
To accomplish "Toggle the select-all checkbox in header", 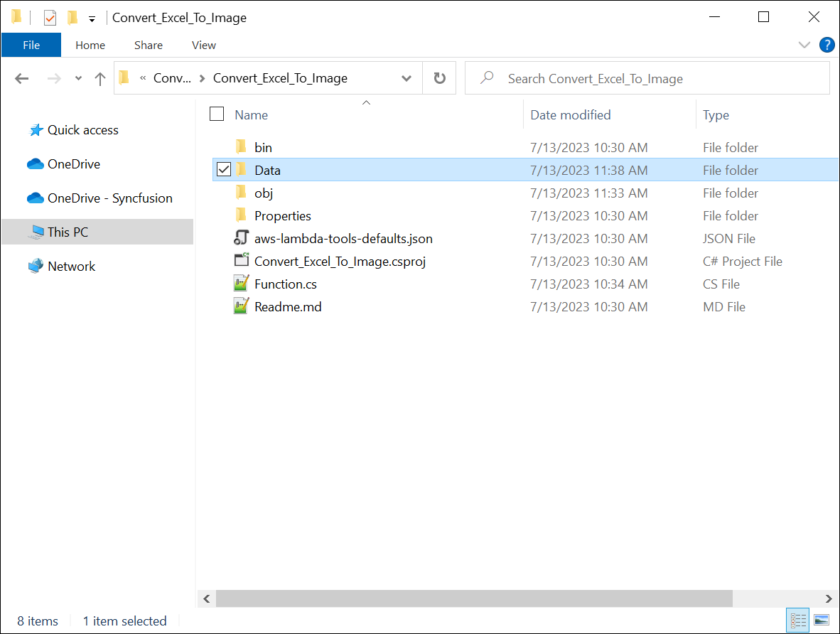I will coord(217,114).
